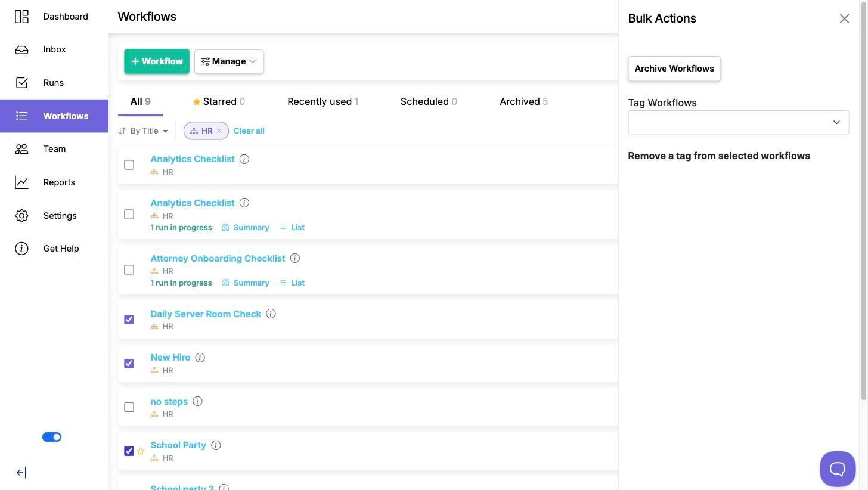Click '1 run in progress' under Attorney Onboarding
The height and width of the screenshot is (490, 868).
pos(181,283)
